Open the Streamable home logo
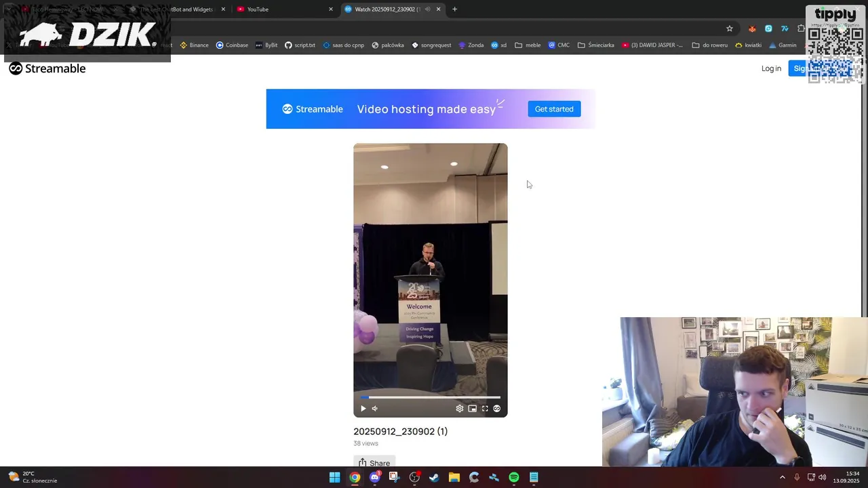 click(47, 68)
